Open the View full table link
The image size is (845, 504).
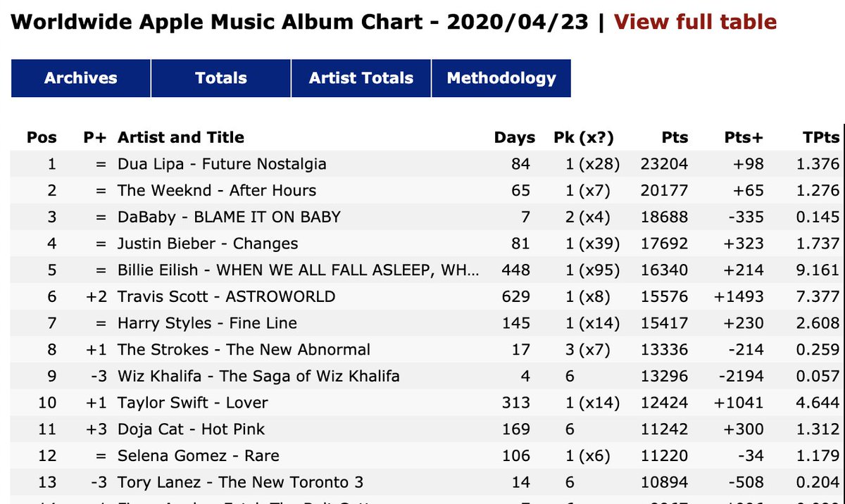(696, 22)
